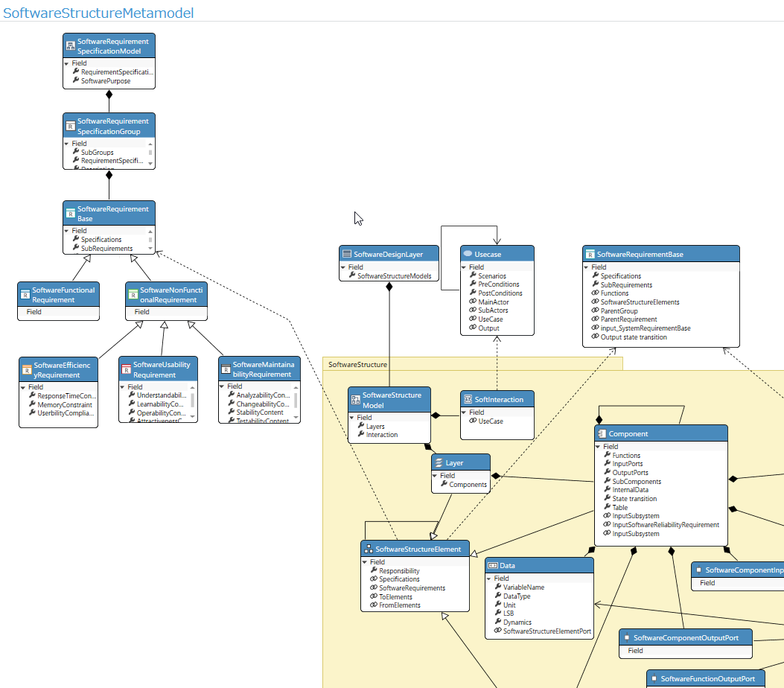Collapse Field section of SoftwareRequirementSpecificationGroup

coord(66,144)
